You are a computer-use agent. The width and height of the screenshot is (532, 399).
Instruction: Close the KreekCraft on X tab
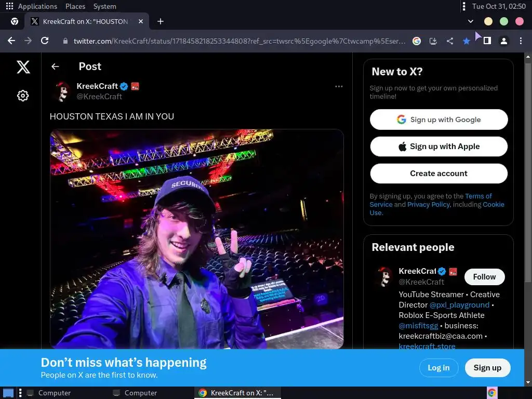(141, 21)
